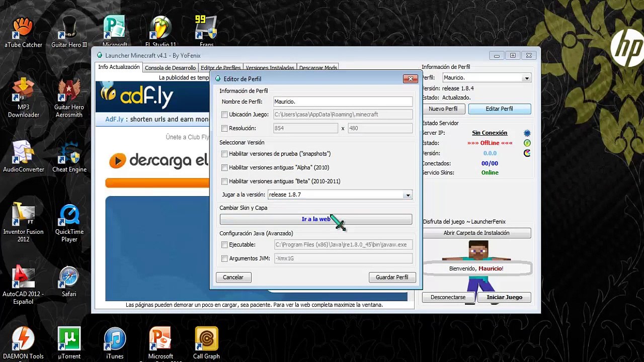
Task: Launch the Guitar Hero III desktop icon
Action: point(69,33)
